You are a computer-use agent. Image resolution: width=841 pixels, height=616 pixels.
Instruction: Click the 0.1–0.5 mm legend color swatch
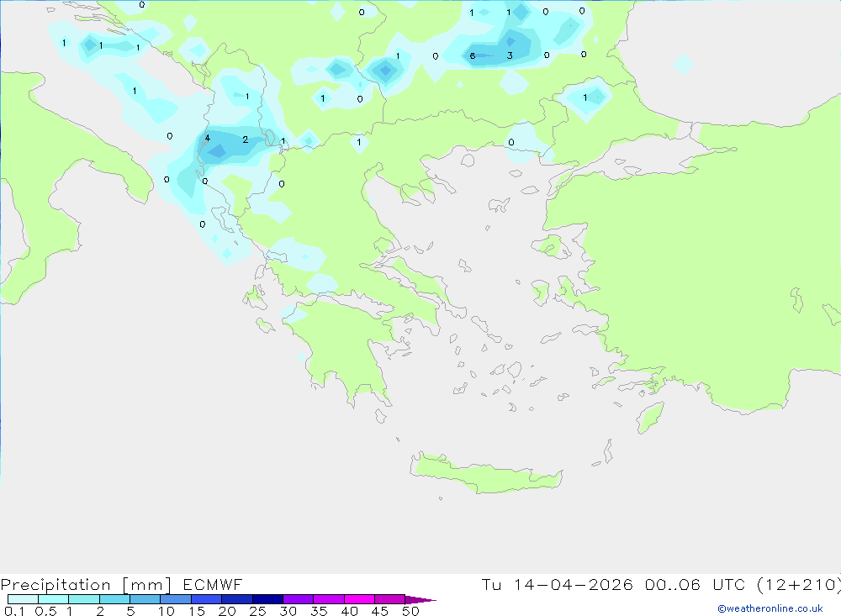(23, 599)
